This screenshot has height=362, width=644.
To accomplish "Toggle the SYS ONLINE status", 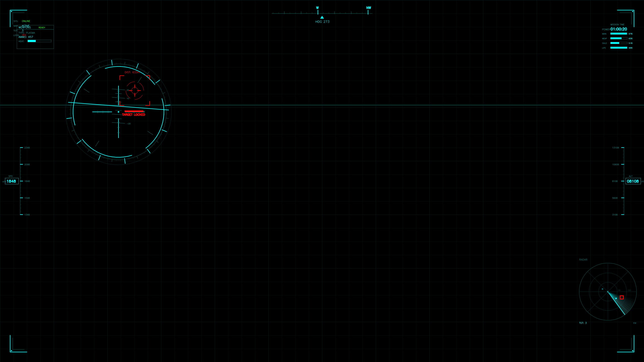I will coord(26,21).
